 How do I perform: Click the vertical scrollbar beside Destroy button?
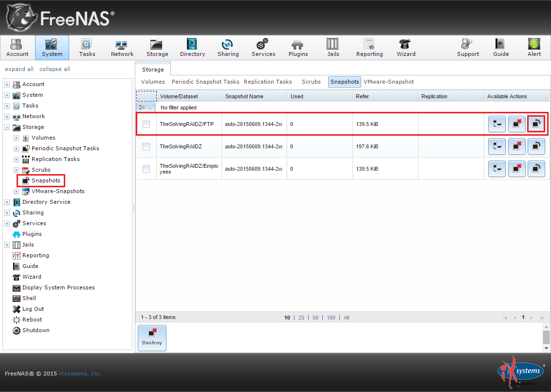pyautogui.click(x=546, y=337)
